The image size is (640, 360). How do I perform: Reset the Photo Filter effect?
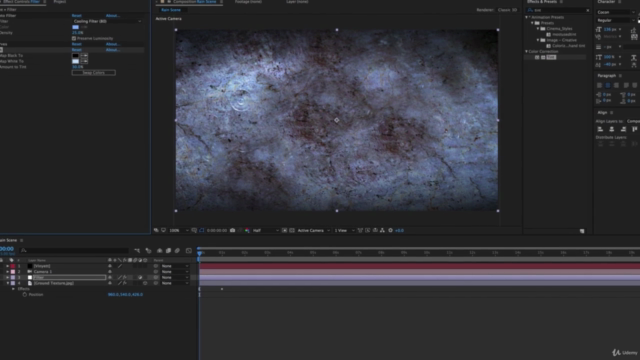[76, 16]
